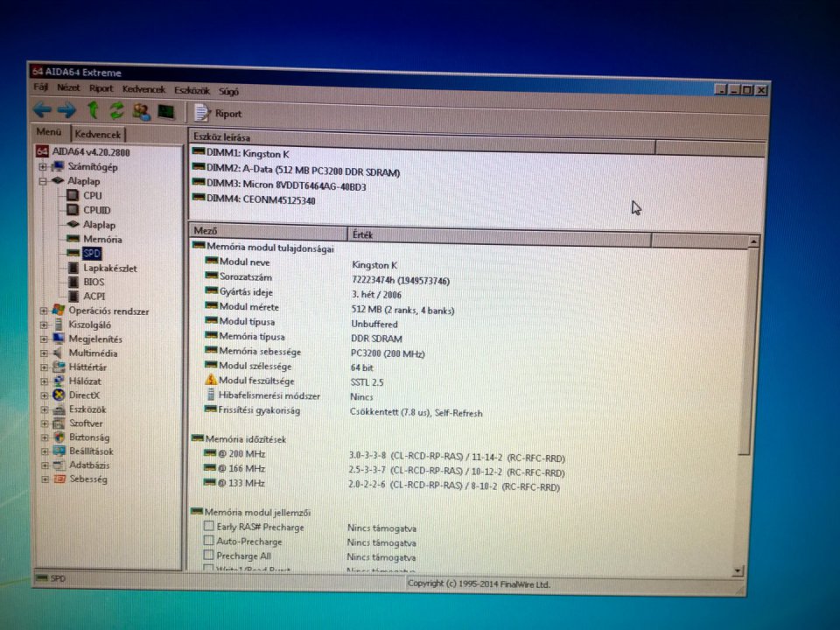Select the @ 200 MHz timing row
840x630 pixels.
click(x=384, y=455)
